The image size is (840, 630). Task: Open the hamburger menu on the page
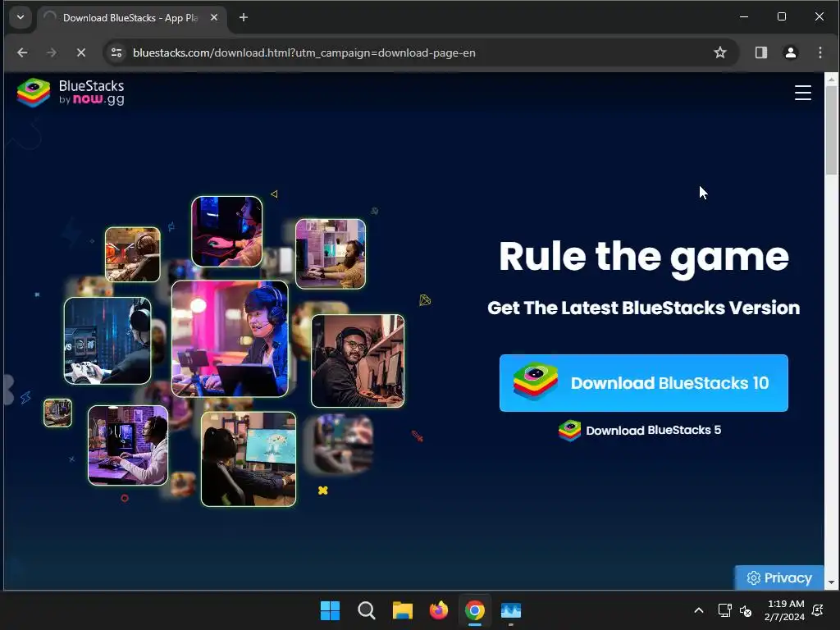[802, 93]
